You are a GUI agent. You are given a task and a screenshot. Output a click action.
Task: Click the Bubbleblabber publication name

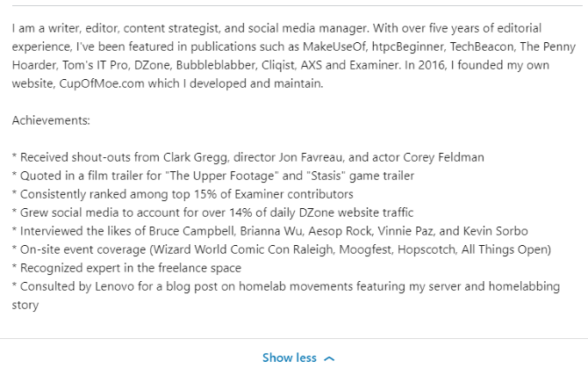(216, 65)
